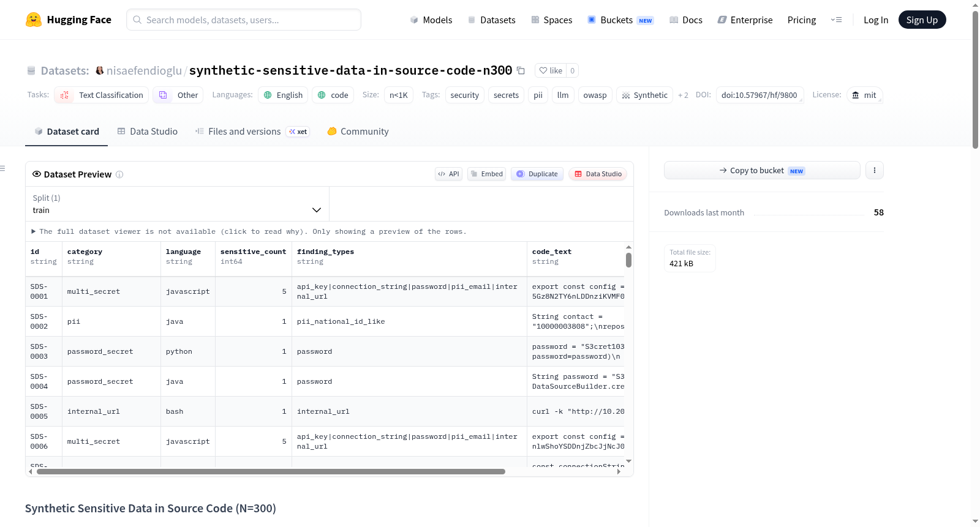980x527 pixels.
Task: Switch to the Dataset card tab
Action: point(66,131)
